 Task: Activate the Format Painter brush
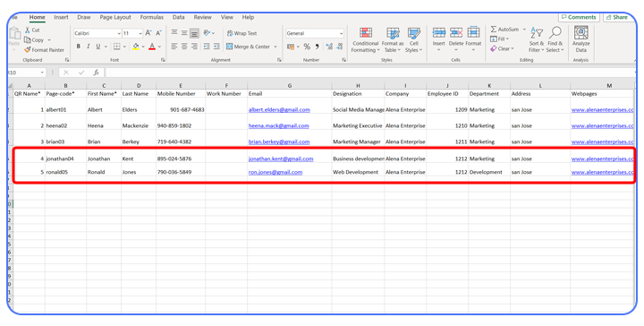(x=28, y=50)
